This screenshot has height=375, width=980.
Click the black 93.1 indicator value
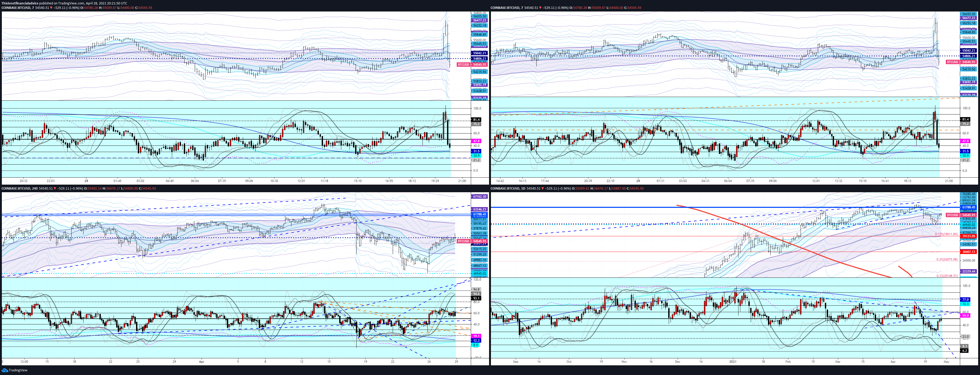coord(476,298)
